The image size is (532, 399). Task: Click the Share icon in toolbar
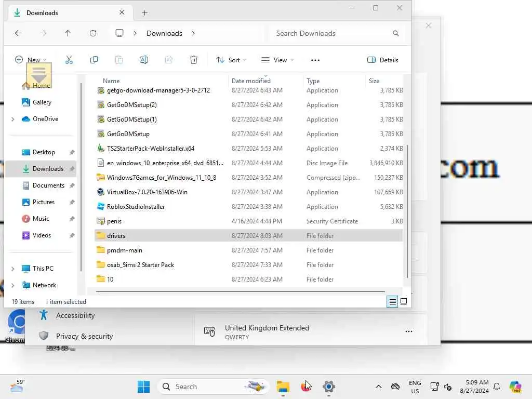pyautogui.click(x=169, y=60)
